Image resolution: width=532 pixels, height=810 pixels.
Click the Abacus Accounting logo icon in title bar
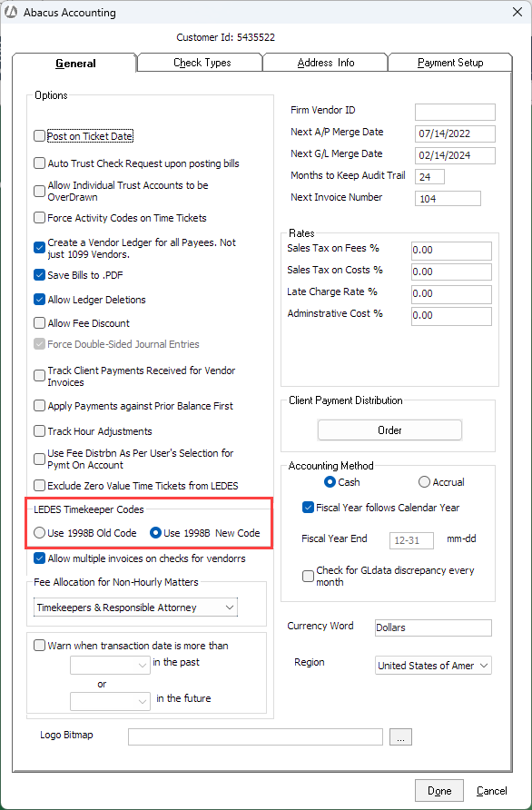point(11,12)
